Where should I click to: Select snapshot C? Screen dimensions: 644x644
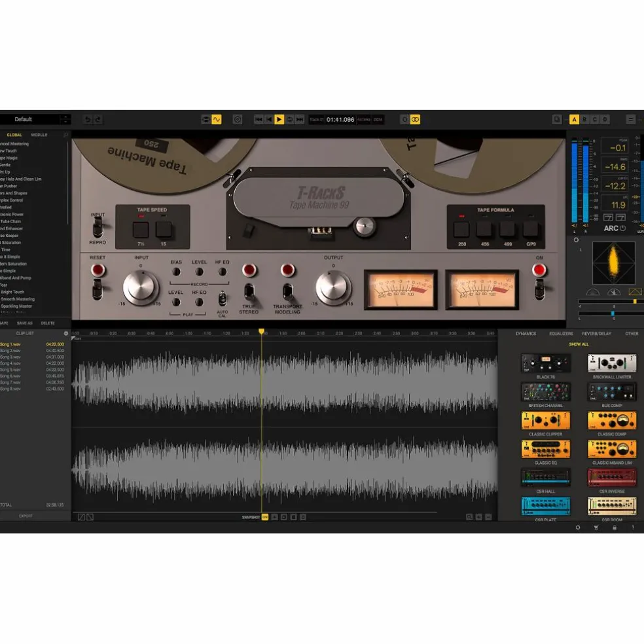(595, 120)
